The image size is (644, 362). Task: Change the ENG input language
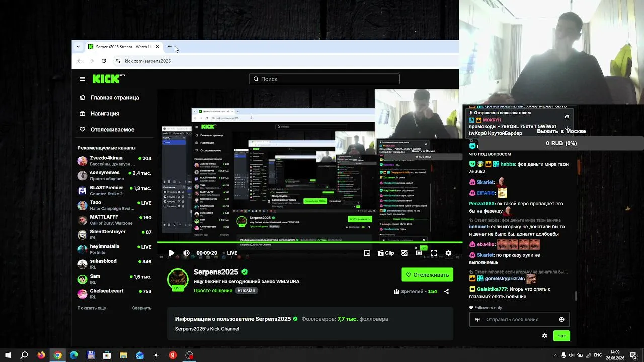tap(598, 355)
